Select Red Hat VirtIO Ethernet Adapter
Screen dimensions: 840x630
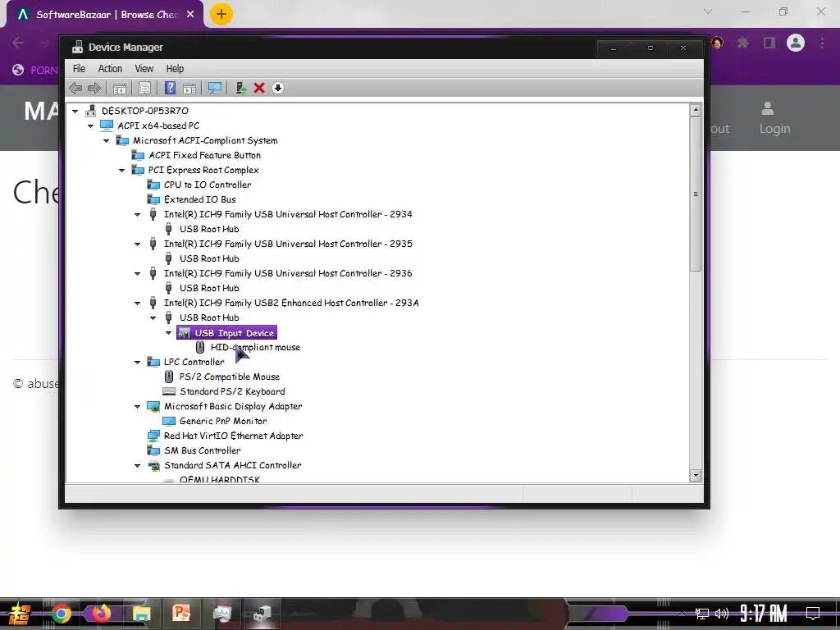(233, 436)
